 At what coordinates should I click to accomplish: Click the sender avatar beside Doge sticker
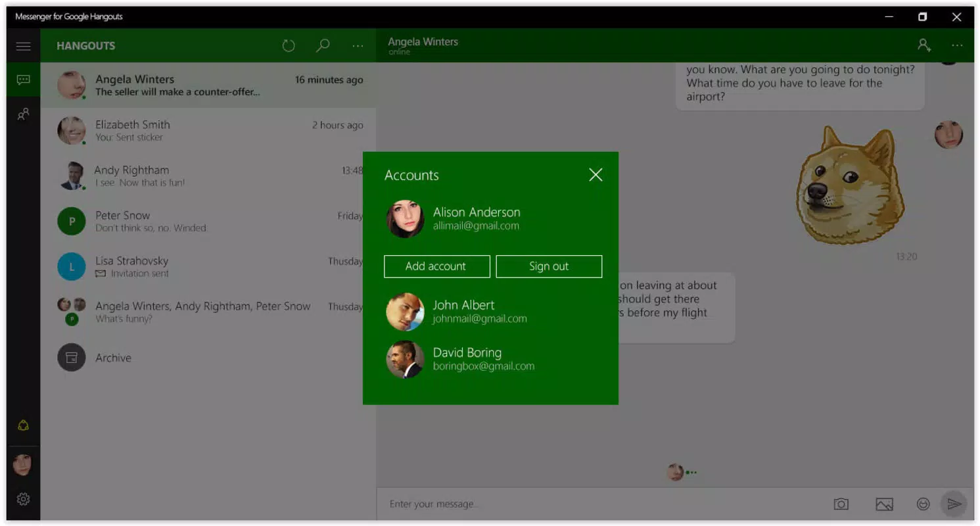[948, 135]
